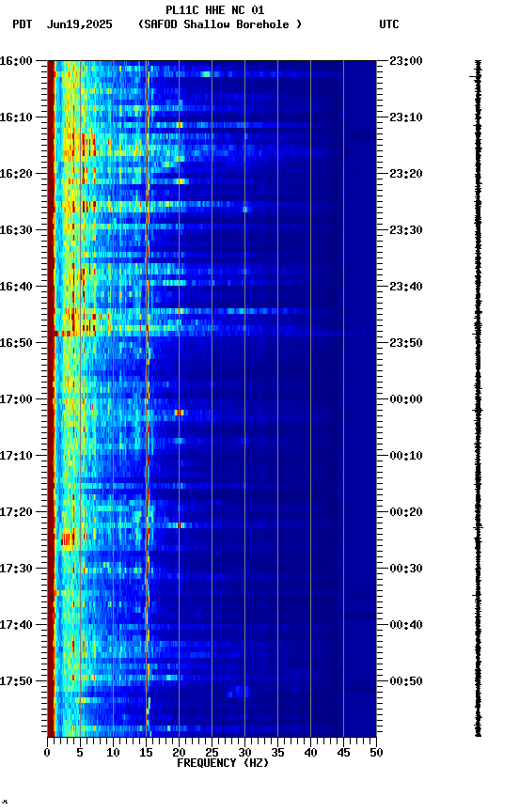
Task: Click the 00:30 UTC time label
Action: pyautogui.click(x=406, y=569)
